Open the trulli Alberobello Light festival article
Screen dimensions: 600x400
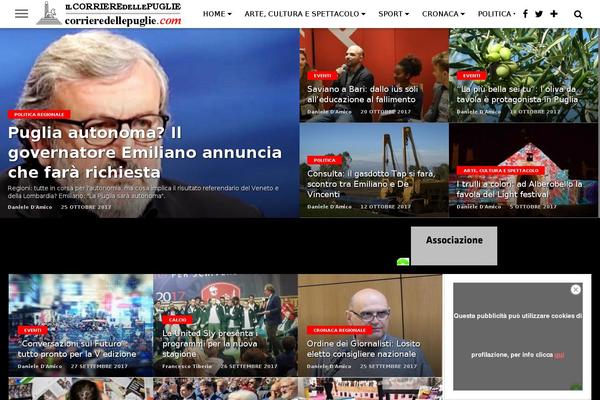519,189
